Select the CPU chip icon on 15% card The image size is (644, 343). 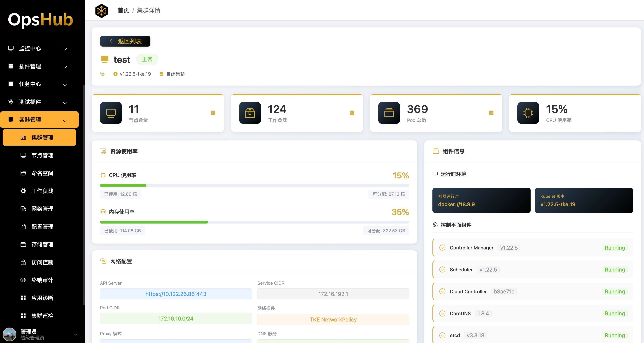pyautogui.click(x=528, y=113)
